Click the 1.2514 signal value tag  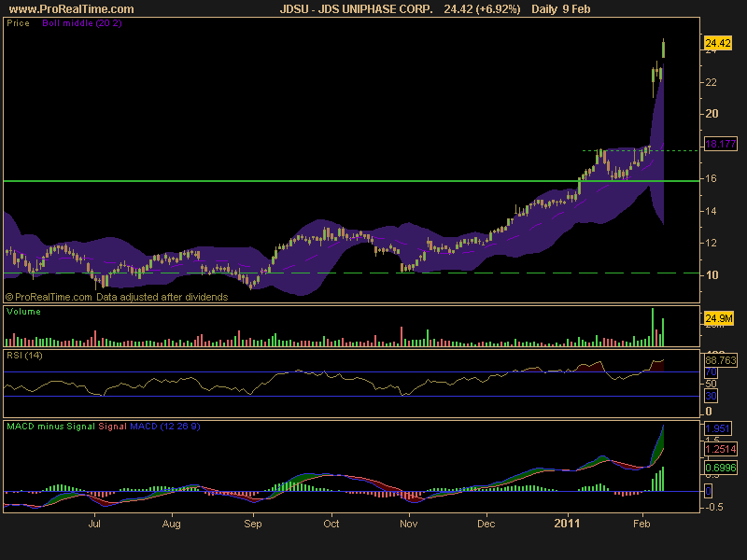[720, 449]
